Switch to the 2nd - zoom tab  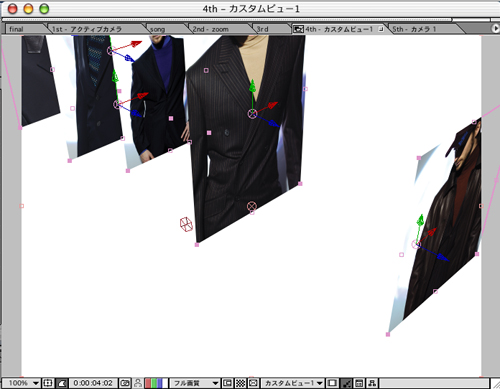[x=220, y=29]
